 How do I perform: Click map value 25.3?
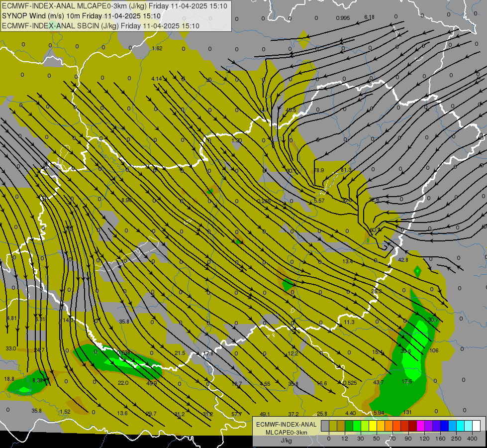pyautogui.click(x=377, y=291)
